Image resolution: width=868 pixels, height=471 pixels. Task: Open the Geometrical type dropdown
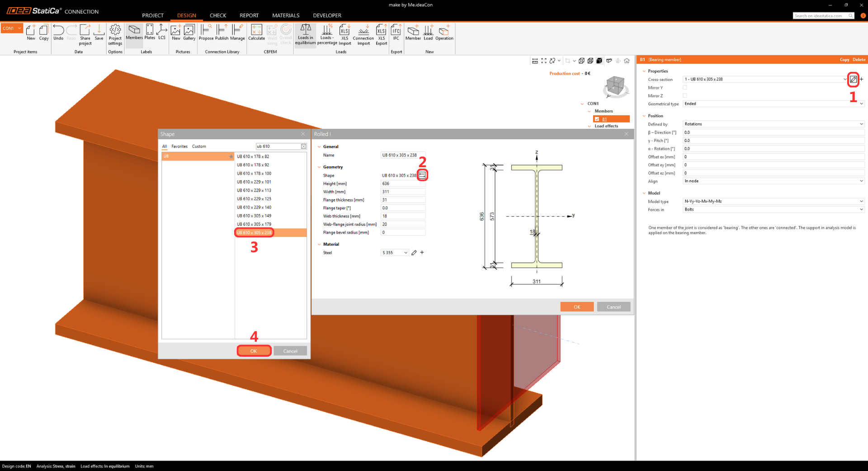click(773, 104)
